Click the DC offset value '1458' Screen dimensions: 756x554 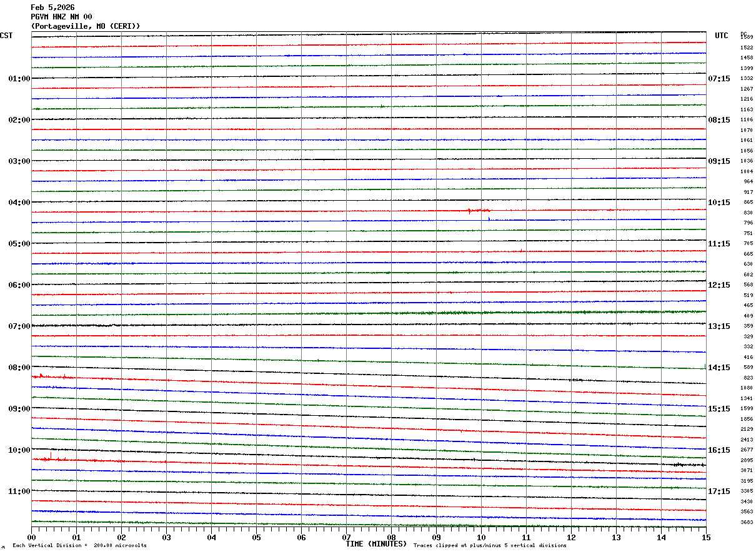click(x=747, y=58)
